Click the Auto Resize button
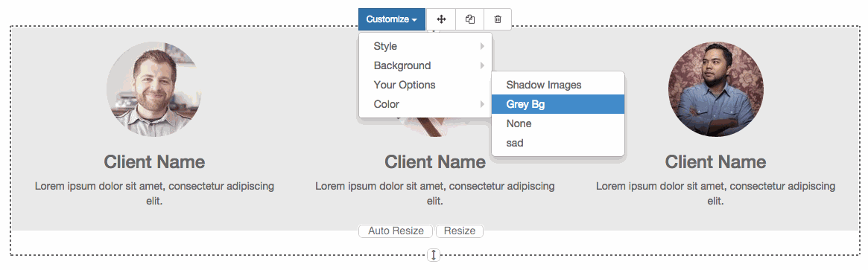The height and width of the screenshot is (270, 868). click(x=396, y=231)
